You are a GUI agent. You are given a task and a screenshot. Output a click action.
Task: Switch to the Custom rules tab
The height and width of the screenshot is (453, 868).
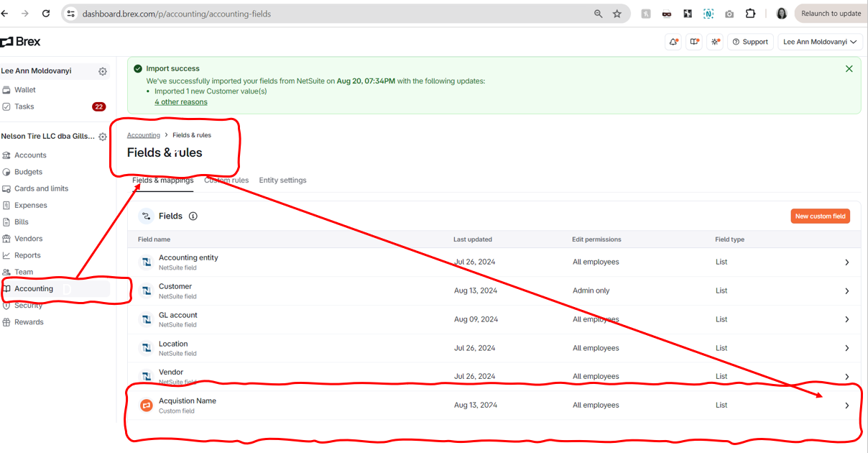pyautogui.click(x=226, y=180)
